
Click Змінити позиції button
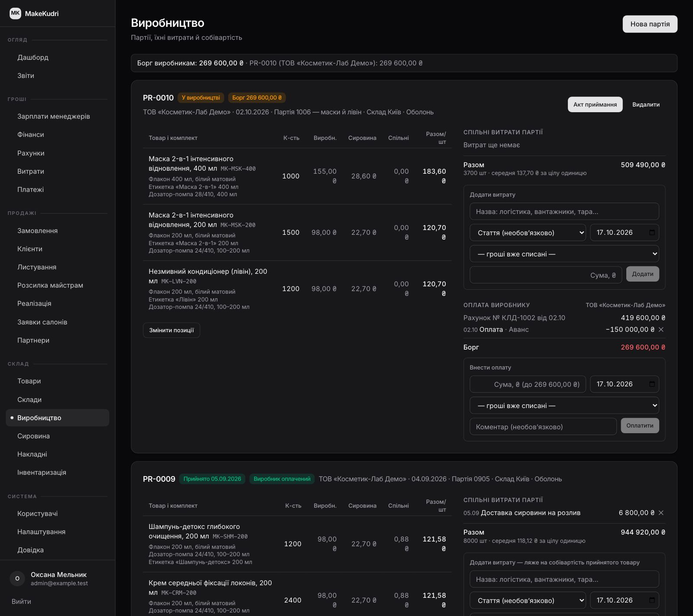point(172,330)
